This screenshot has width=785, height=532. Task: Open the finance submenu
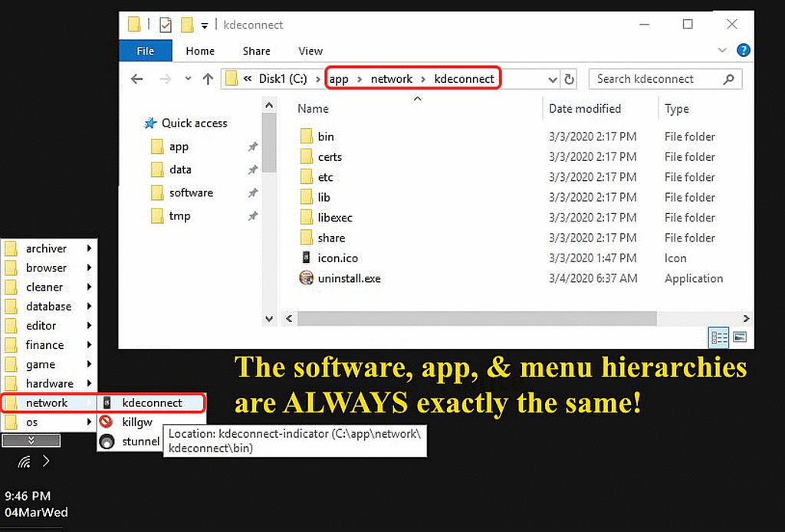pyautogui.click(x=49, y=345)
